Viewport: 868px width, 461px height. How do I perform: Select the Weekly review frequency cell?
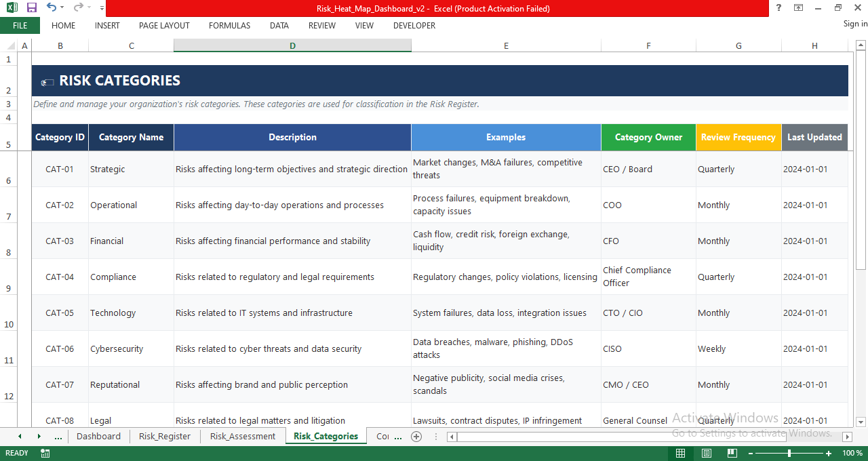click(x=738, y=348)
